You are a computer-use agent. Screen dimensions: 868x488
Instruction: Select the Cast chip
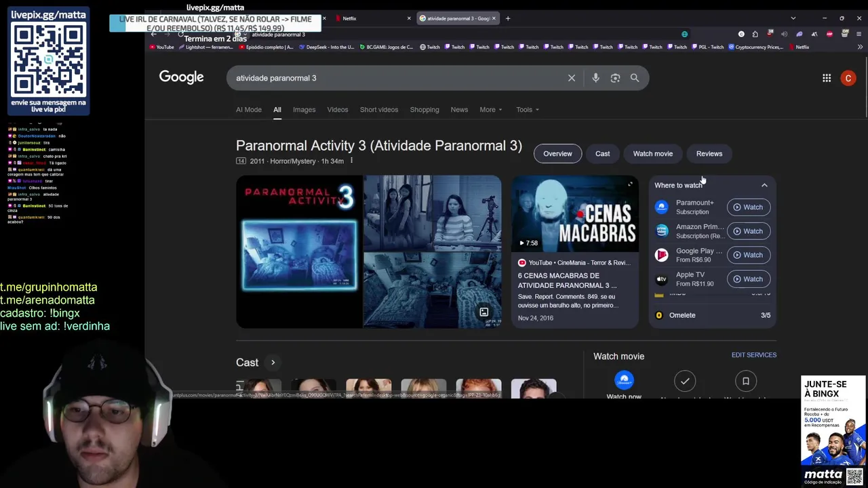tap(603, 154)
